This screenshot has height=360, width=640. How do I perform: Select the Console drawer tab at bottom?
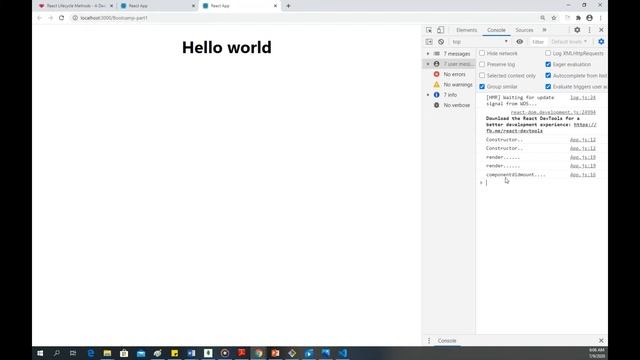point(447,340)
